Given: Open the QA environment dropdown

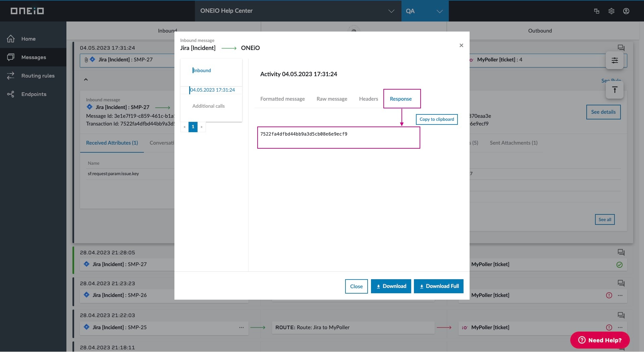Looking at the screenshot, I should pyautogui.click(x=425, y=11).
